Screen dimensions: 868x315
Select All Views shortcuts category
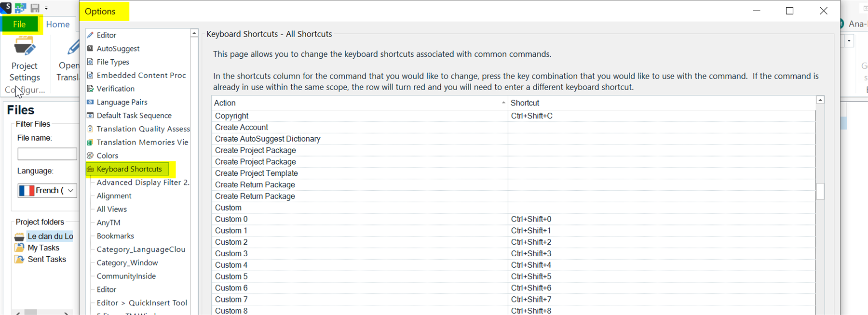pyautogui.click(x=112, y=210)
